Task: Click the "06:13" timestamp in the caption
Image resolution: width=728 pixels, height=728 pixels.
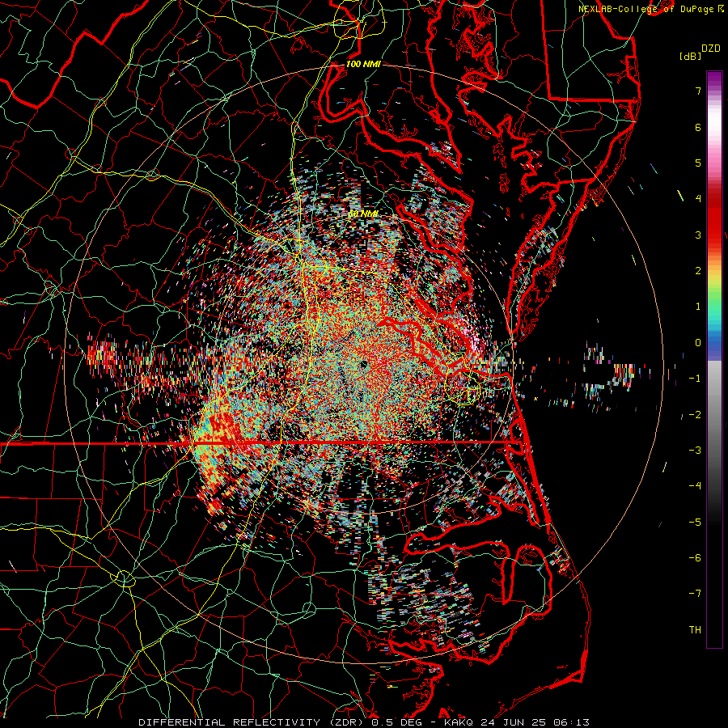Action: click(574, 722)
